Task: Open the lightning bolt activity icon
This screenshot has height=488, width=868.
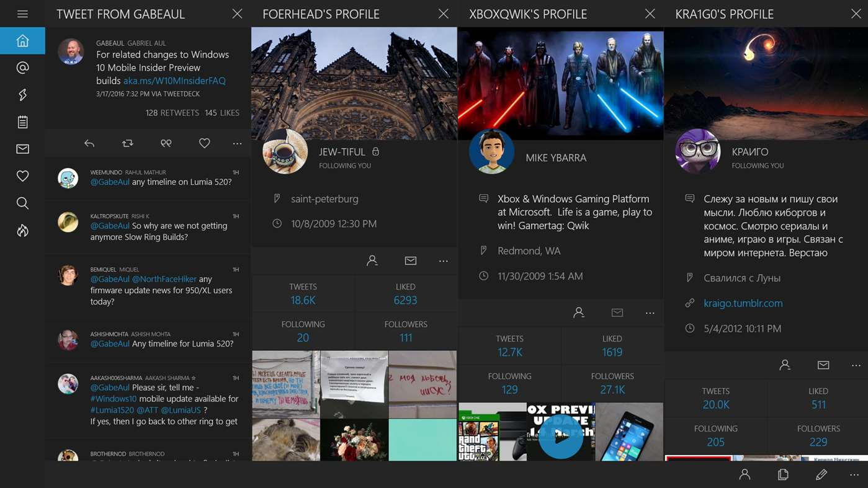Action: (22, 95)
